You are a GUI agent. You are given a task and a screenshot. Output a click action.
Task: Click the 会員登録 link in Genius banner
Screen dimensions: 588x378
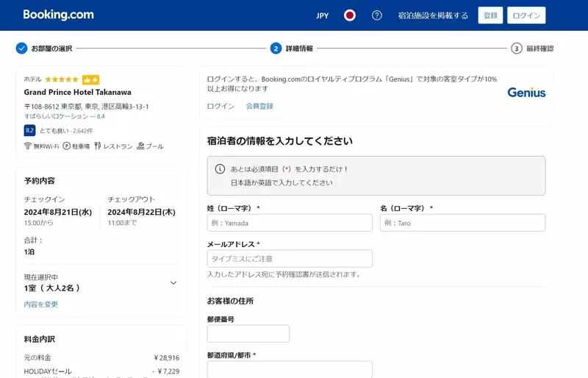tap(259, 107)
